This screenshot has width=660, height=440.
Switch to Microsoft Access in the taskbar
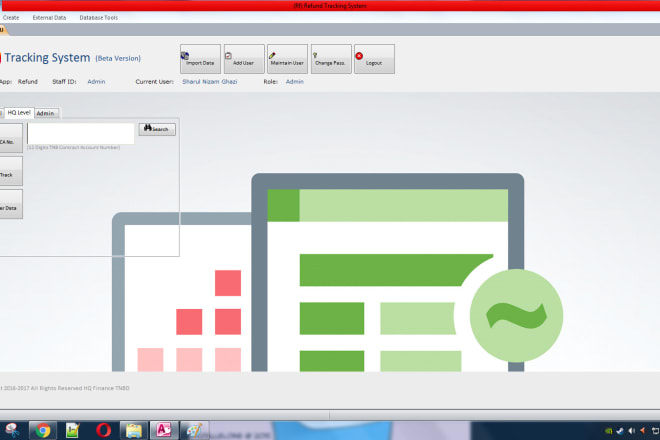(x=163, y=430)
